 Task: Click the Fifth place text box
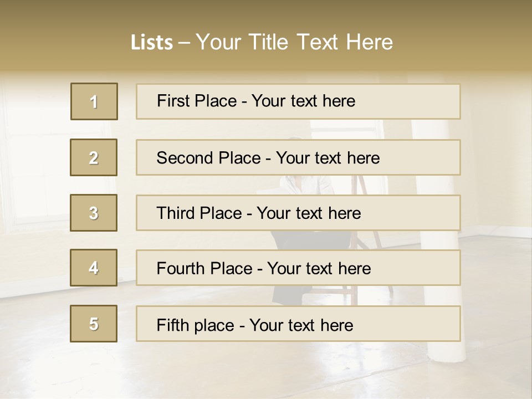pyautogui.click(x=298, y=324)
